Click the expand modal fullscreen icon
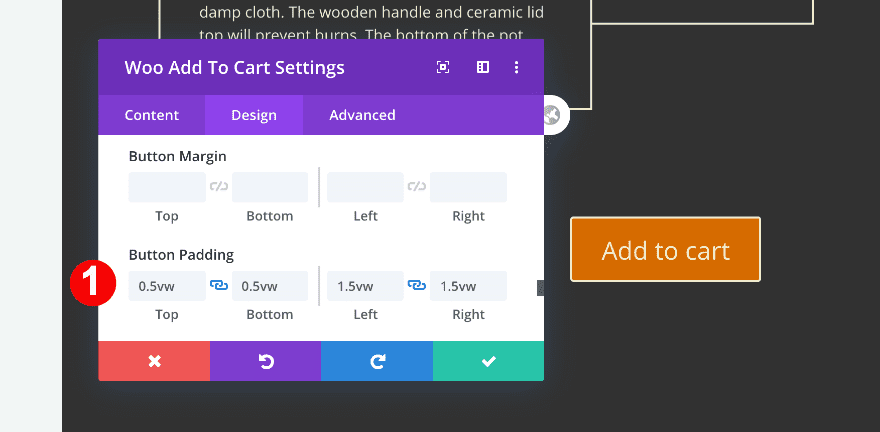The width and height of the screenshot is (880, 432). [443, 68]
